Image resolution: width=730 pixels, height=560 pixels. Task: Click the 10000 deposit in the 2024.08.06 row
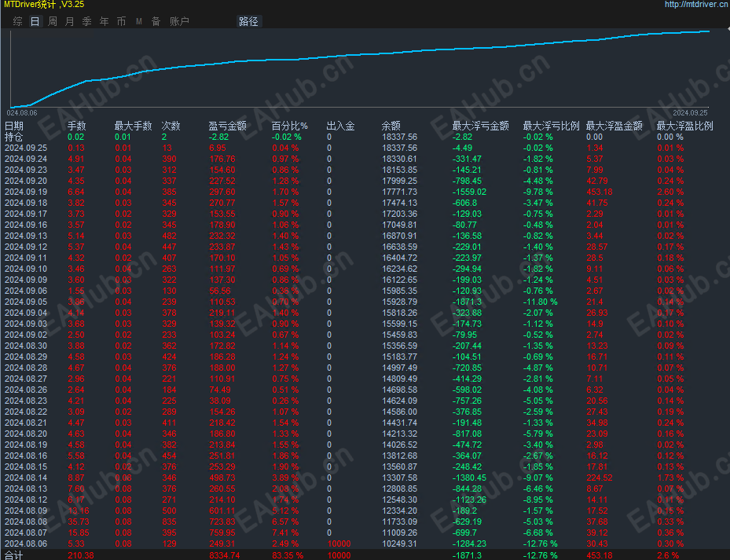click(339, 544)
